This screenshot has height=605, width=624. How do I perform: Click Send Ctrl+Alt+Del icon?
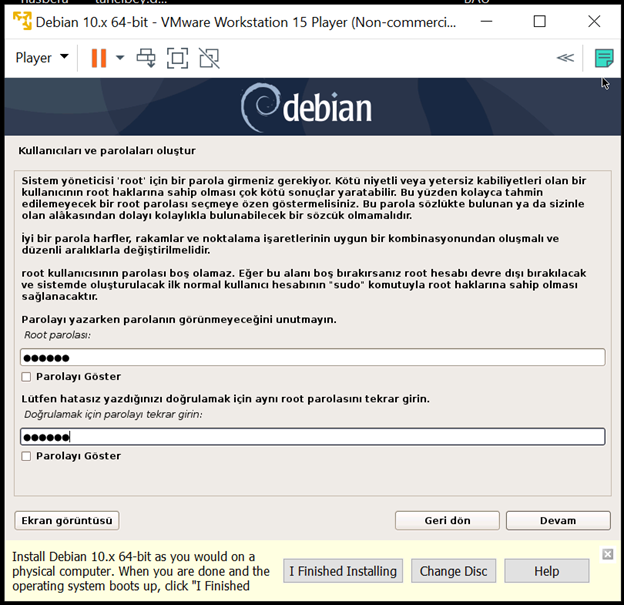[x=146, y=58]
